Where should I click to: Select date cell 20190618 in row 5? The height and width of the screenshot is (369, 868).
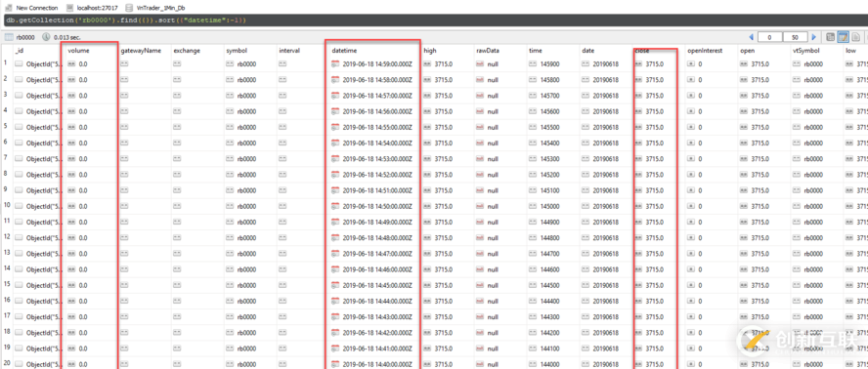coord(606,127)
